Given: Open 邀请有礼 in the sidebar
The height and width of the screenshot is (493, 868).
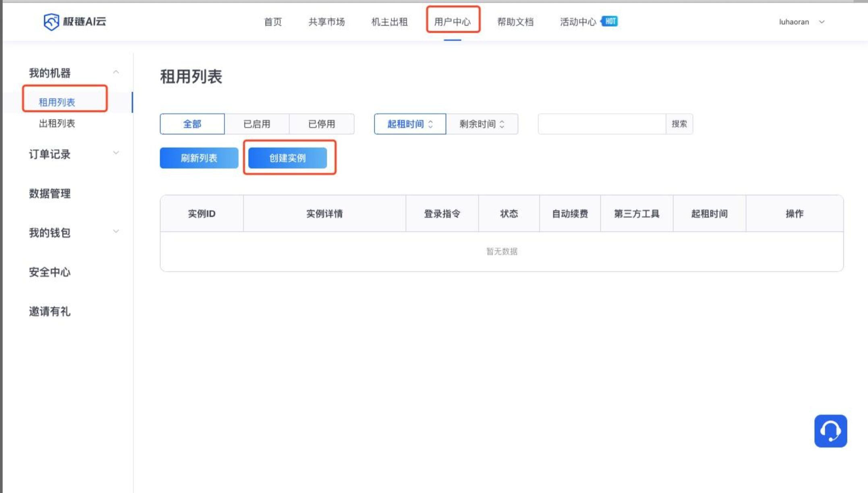Looking at the screenshot, I should point(50,311).
